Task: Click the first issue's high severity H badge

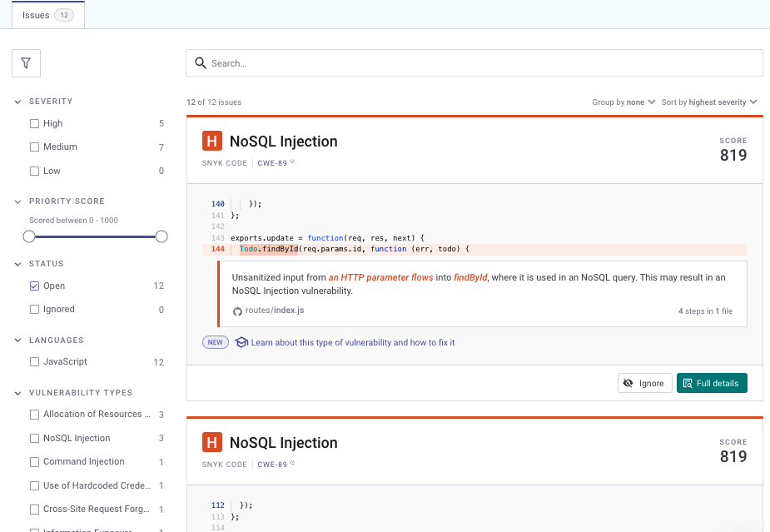Action: [212, 142]
